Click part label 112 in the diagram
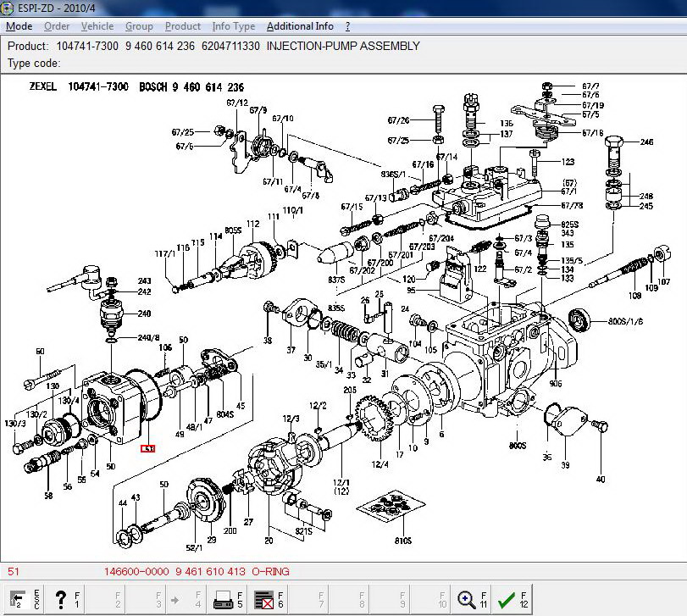687x616 pixels. click(252, 224)
